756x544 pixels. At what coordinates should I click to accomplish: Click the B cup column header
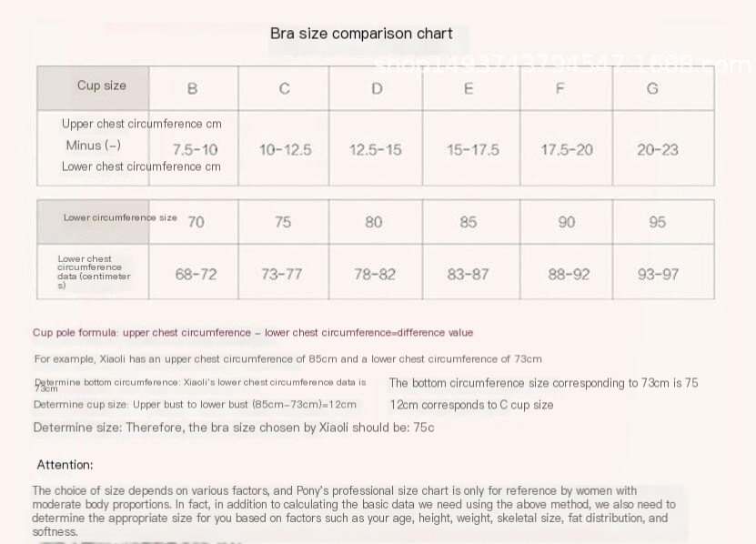tap(193, 88)
